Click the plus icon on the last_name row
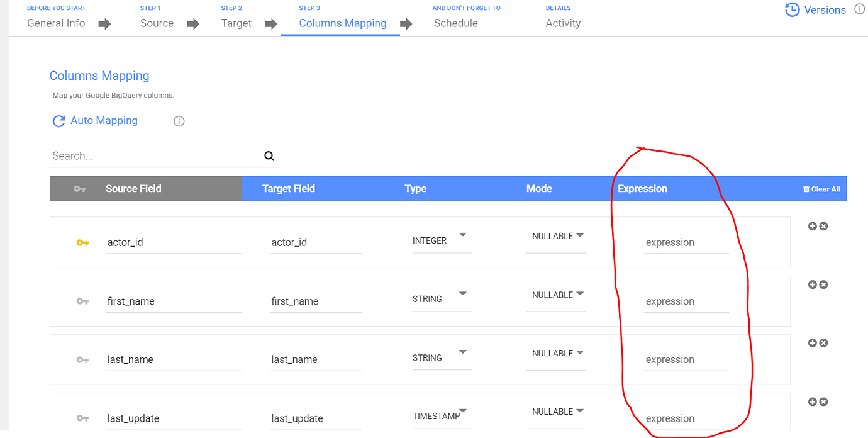Image resolution: width=868 pixels, height=438 pixels. (x=812, y=343)
